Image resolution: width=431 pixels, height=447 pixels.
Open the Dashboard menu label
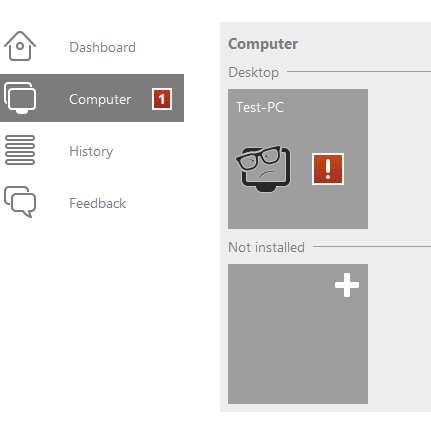click(x=102, y=47)
